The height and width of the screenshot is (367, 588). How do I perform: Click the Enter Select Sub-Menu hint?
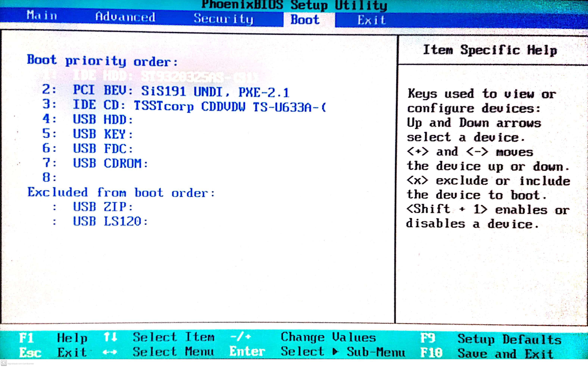[x=317, y=352]
